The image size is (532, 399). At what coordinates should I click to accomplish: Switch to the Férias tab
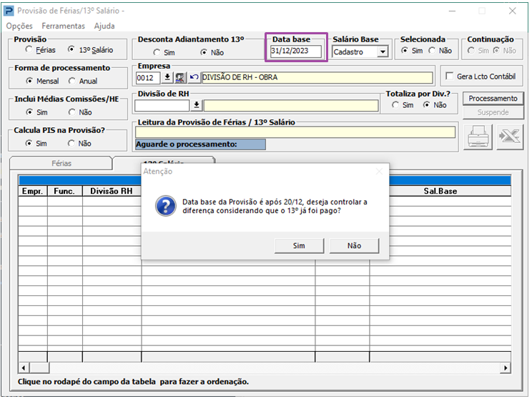tap(61, 163)
